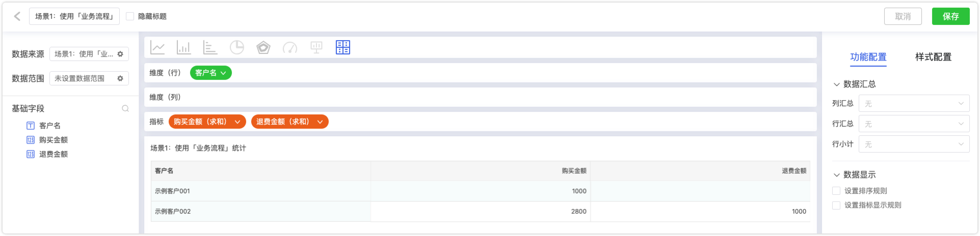Select the pivot table chart icon
The height and width of the screenshot is (236, 980).
click(x=343, y=48)
